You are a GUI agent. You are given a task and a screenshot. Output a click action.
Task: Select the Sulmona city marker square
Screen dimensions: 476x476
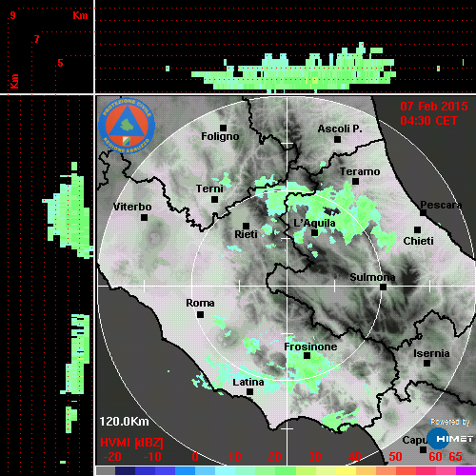[383, 288]
